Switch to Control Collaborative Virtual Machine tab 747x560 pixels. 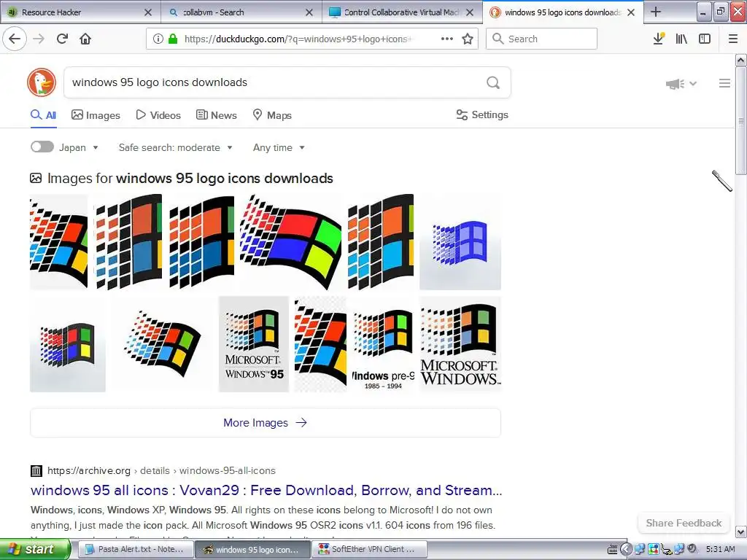[402, 12]
